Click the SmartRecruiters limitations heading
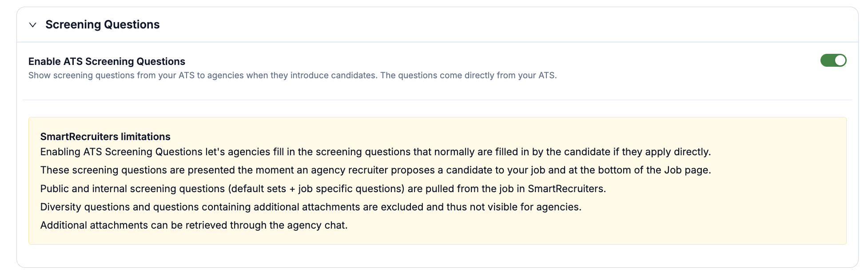The height and width of the screenshot is (274, 868). [x=105, y=137]
